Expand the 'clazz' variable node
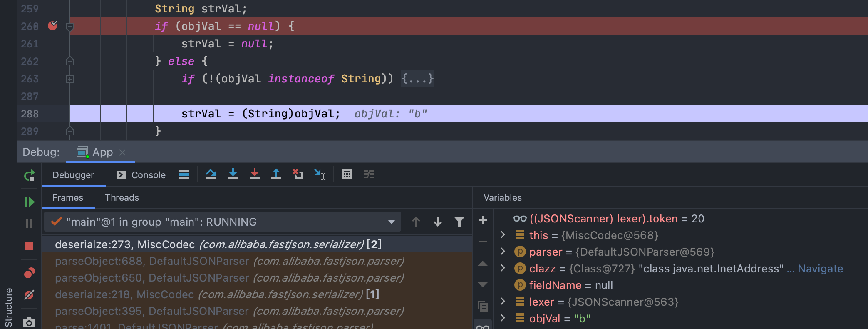 503,268
